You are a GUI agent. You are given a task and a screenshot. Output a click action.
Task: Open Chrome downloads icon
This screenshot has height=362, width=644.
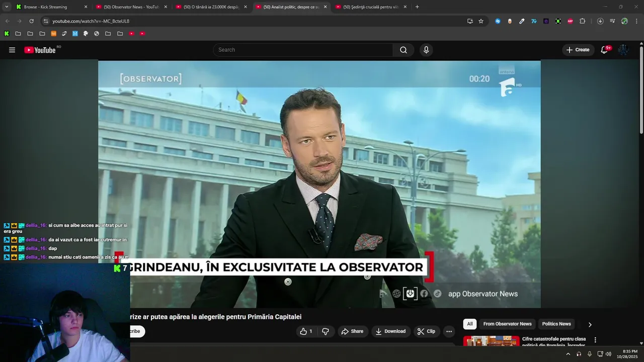[x=600, y=21]
